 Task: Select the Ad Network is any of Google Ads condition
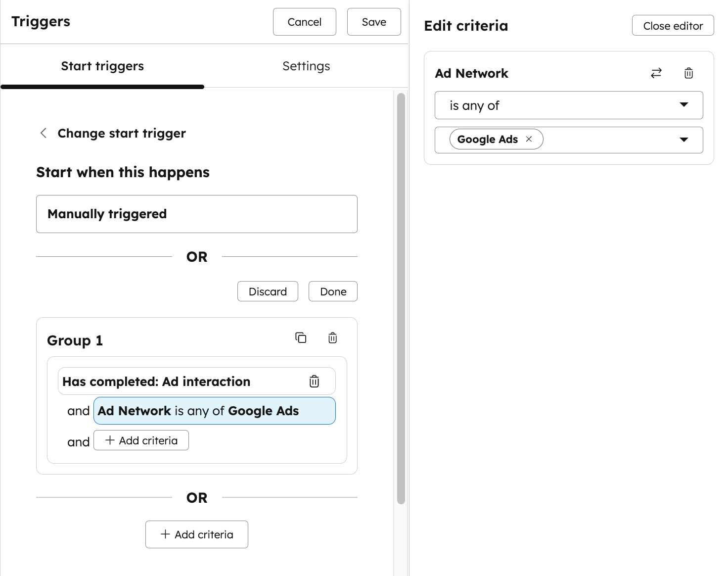pos(214,410)
